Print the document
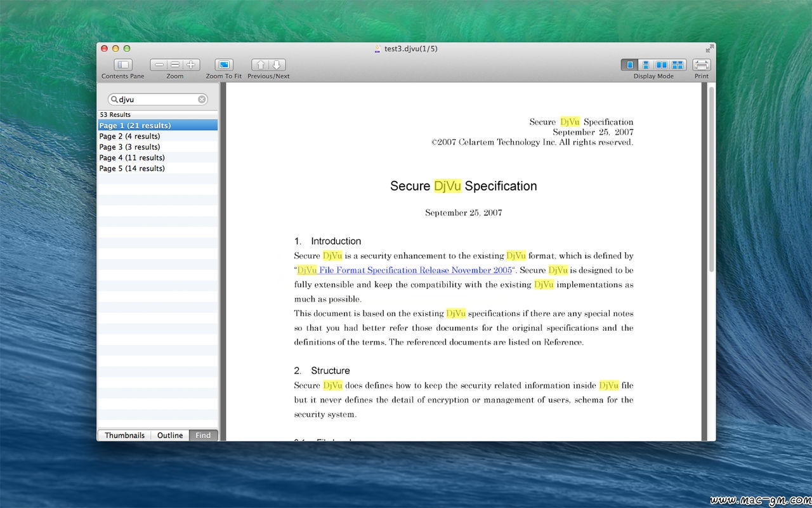The width and height of the screenshot is (812, 508). click(702, 65)
